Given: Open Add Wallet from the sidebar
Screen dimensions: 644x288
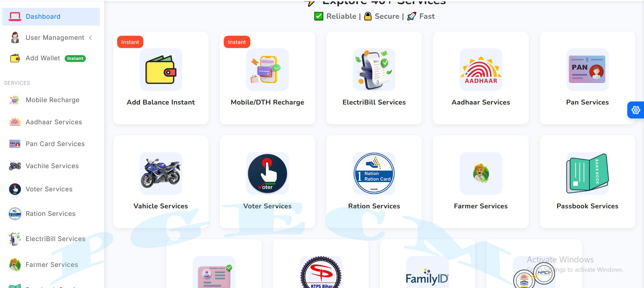Looking at the screenshot, I should pyautogui.click(x=43, y=58).
